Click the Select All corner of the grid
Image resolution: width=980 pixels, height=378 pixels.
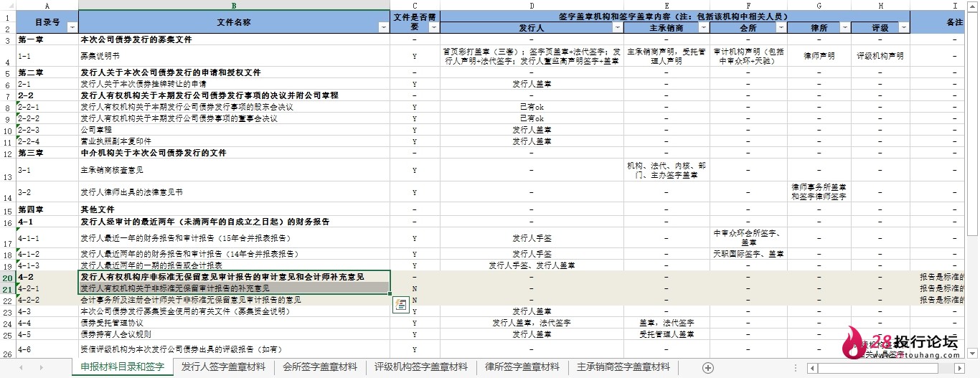pyautogui.click(x=8, y=5)
